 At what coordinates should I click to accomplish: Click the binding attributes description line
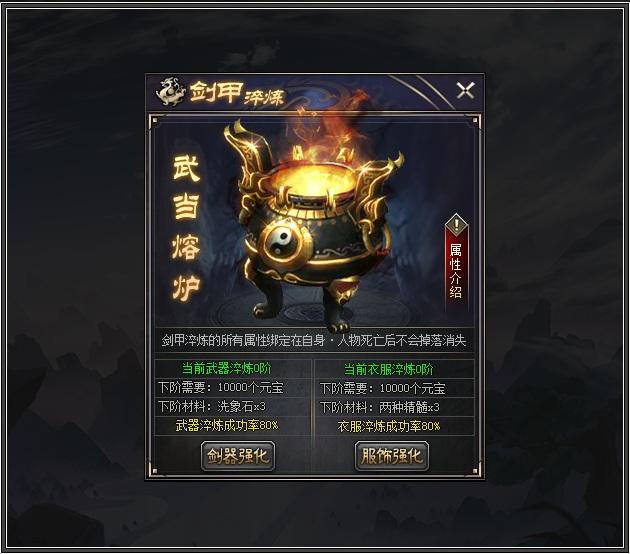click(x=314, y=341)
